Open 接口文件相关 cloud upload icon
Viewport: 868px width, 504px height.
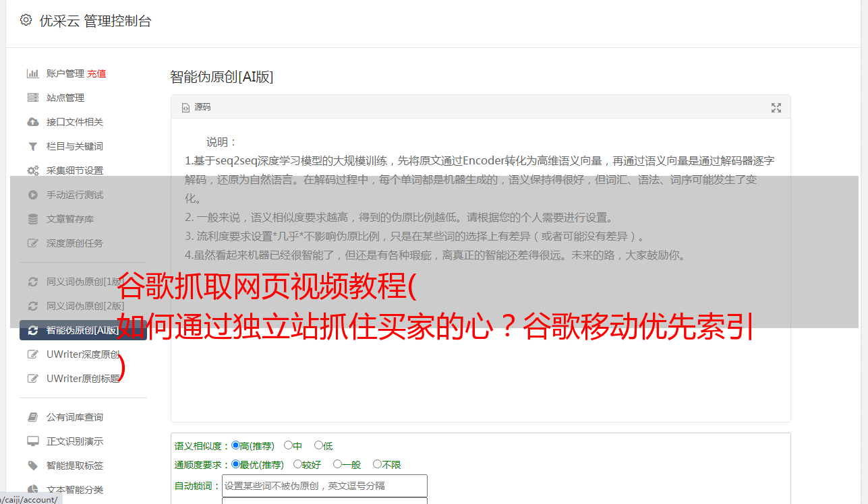click(x=32, y=122)
